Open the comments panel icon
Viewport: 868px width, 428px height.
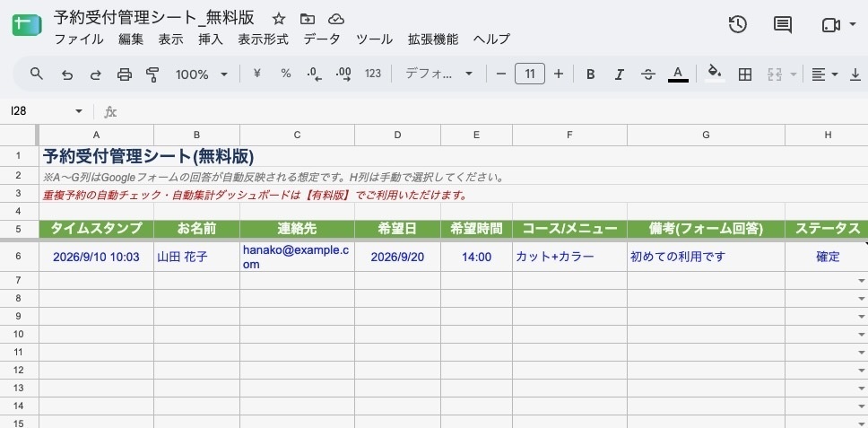pyautogui.click(x=782, y=24)
